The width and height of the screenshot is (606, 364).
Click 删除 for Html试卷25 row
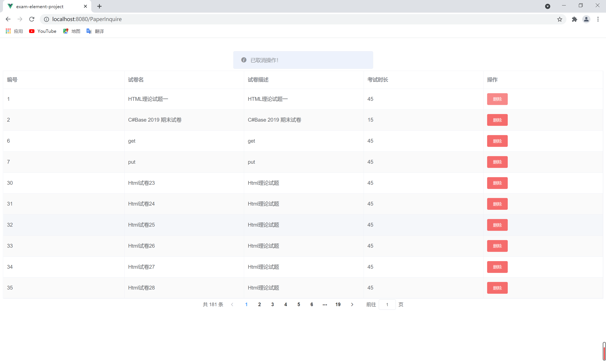tap(497, 225)
